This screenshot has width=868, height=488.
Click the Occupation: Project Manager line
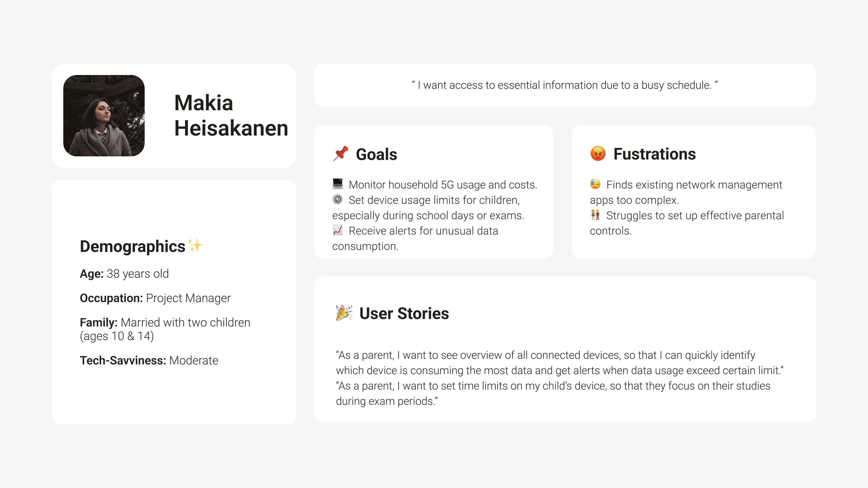155,298
